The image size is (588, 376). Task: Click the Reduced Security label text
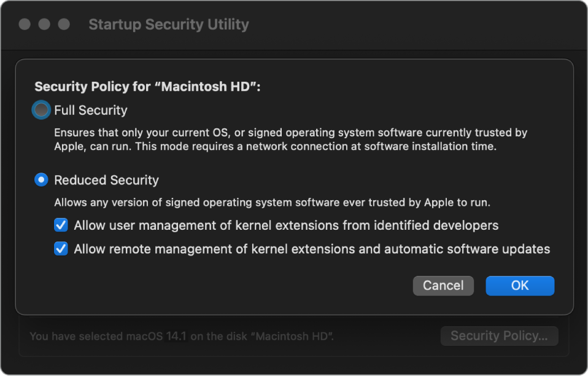coord(106,180)
